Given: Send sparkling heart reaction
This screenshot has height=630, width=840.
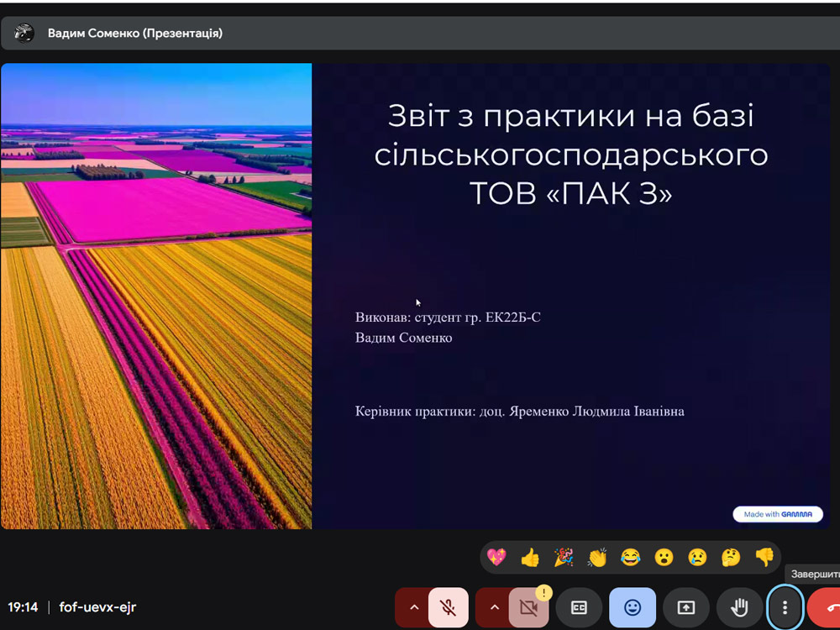Looking at the screenshot, I should (x=496, y=557).
